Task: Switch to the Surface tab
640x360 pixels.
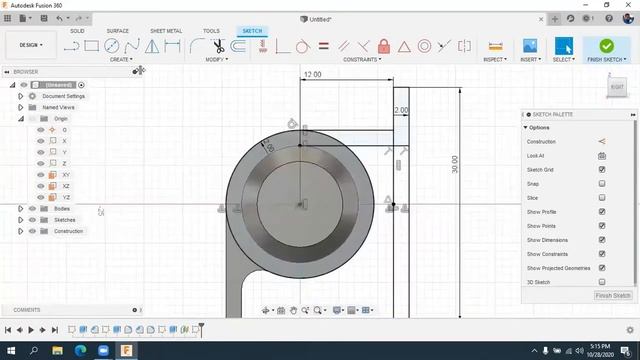Action: tap(118, 31)
